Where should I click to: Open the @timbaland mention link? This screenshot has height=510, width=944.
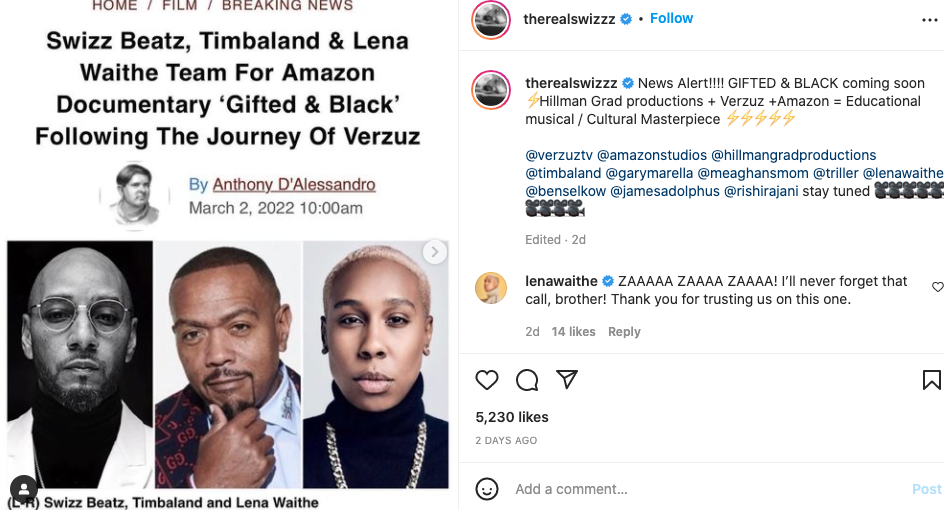point(563,173)
